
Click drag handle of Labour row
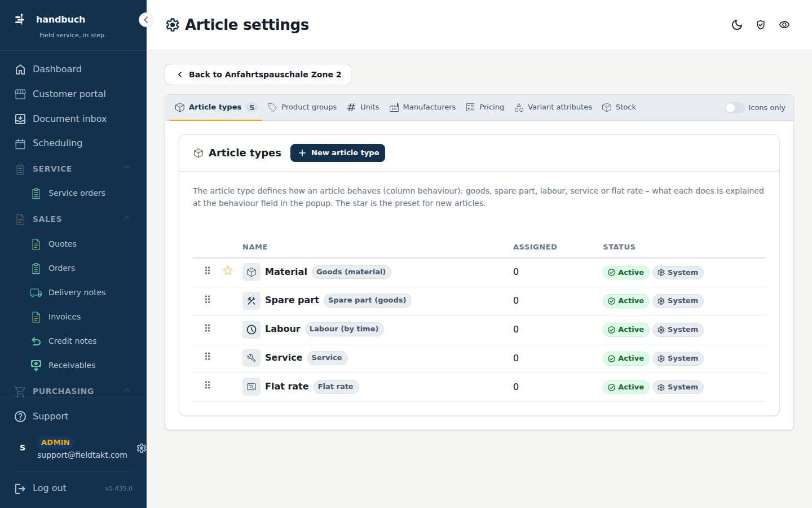click(x=208, y=328)
